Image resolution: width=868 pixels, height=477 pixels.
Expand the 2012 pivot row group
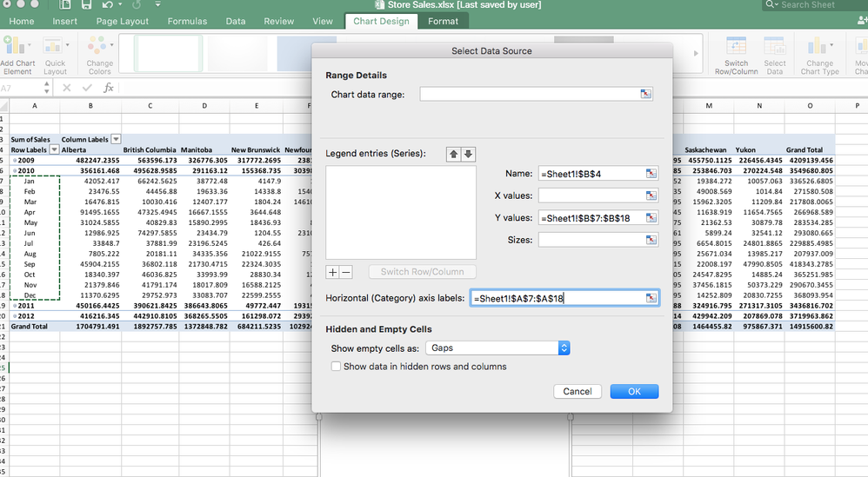15,316
